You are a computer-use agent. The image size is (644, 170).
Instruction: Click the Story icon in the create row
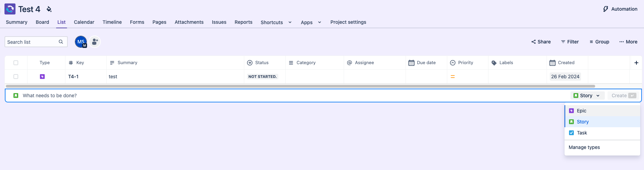(16, 96)
